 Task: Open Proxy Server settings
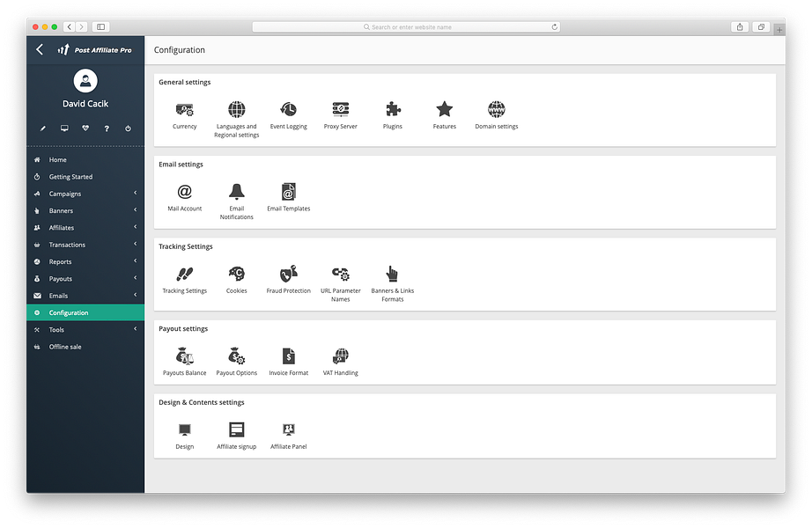coord(340,110)
